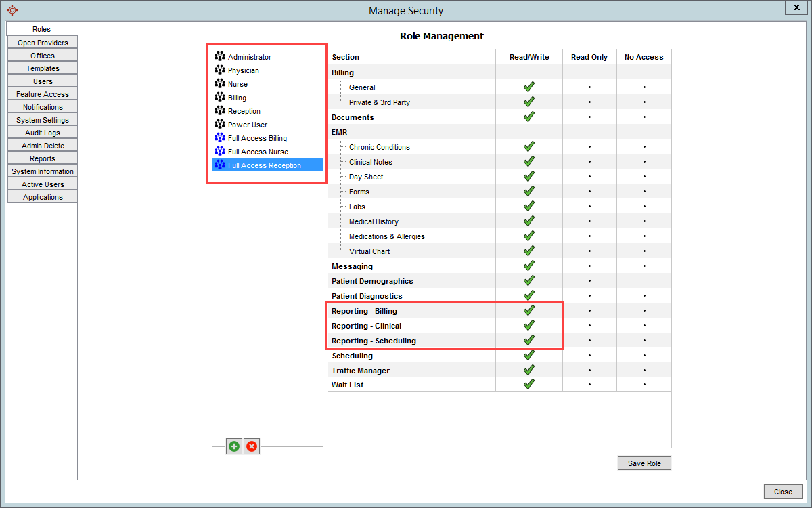This screenshot has height=508, width=812.
Task: Click the Administrator role group icon
Action: pos(219,56)
